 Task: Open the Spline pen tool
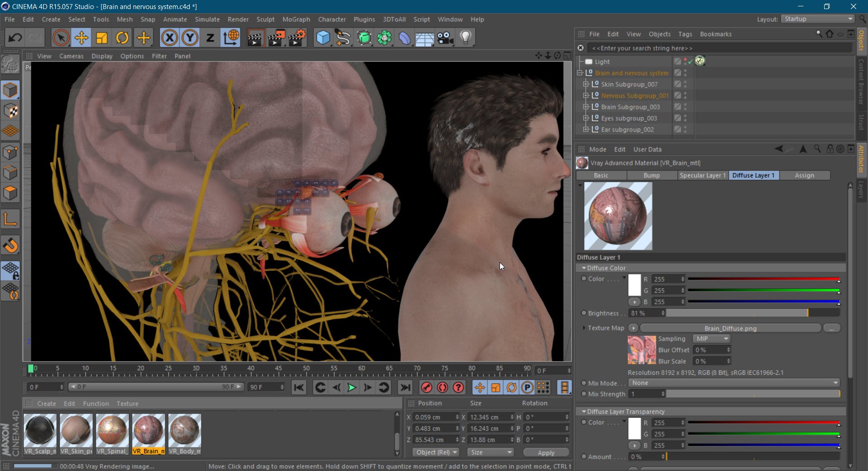click(x=344, y=38)
